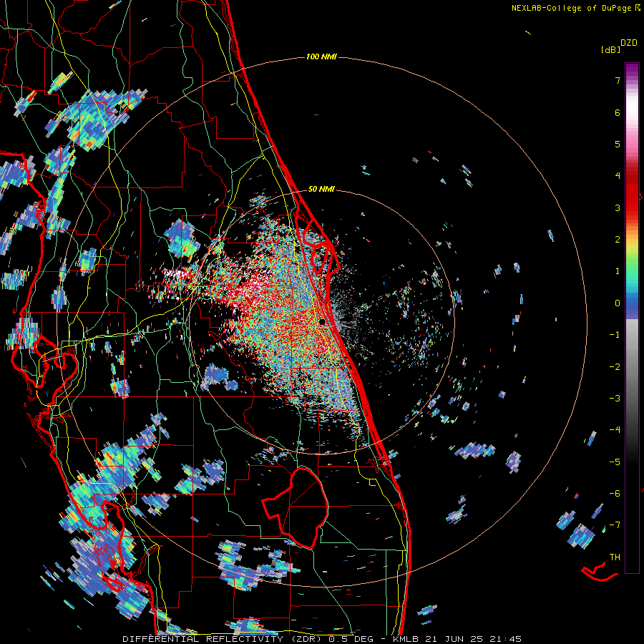Click the 2 value on color scale
The width and height of the screenshot is (644, 644).
[x=618, y=240]
